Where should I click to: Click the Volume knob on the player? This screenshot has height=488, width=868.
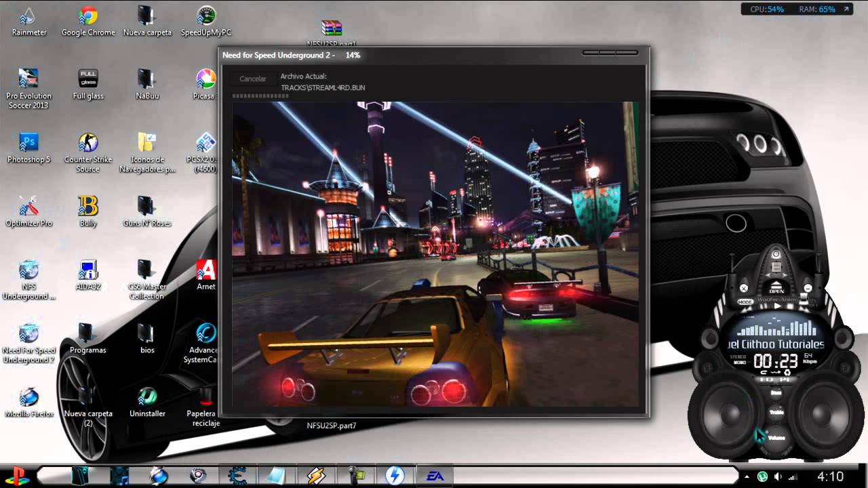pos(776,437)
